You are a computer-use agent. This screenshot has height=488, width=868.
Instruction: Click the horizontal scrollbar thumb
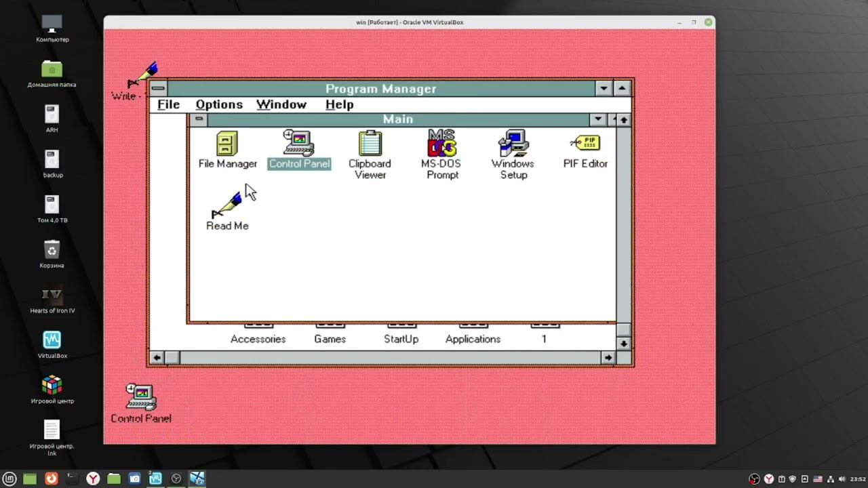(x=172, y=358)
